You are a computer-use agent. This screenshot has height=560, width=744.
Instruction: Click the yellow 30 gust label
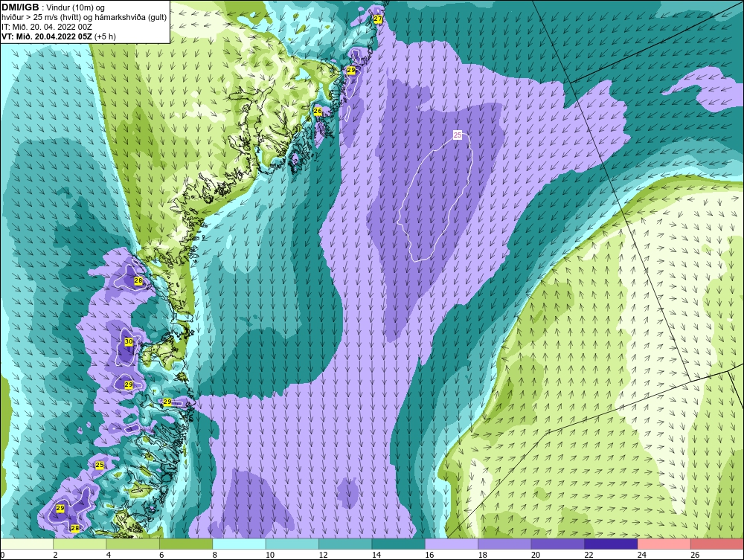coord(129,341)
